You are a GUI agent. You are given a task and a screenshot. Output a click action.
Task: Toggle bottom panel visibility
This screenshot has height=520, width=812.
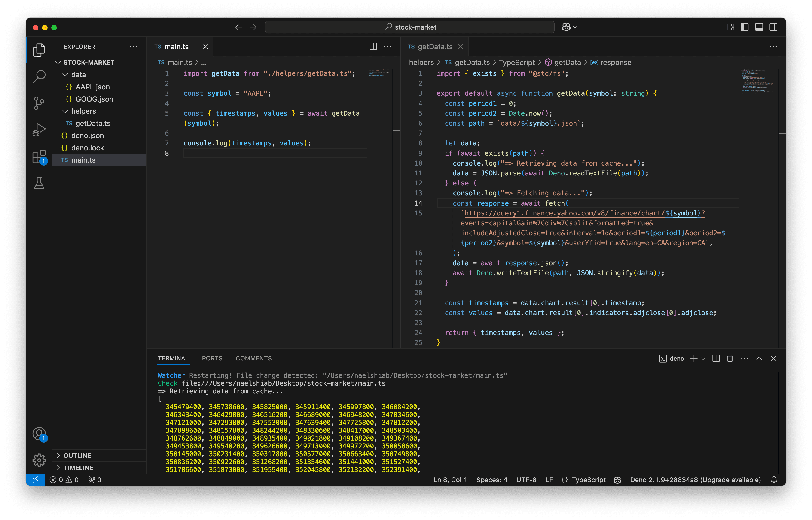759,27
